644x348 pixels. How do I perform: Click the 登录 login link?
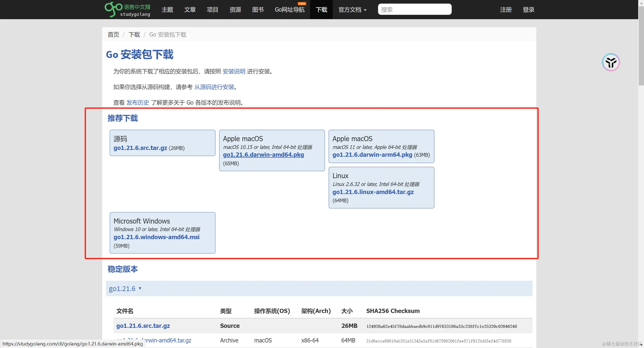[x=528, y=10]
